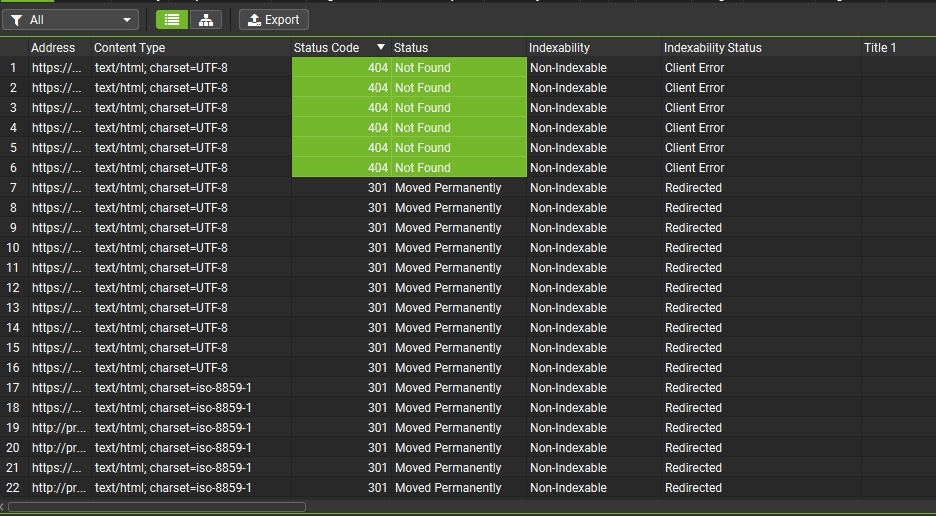Select address cell in row 10
936x516 pixels.
(60, 248)
